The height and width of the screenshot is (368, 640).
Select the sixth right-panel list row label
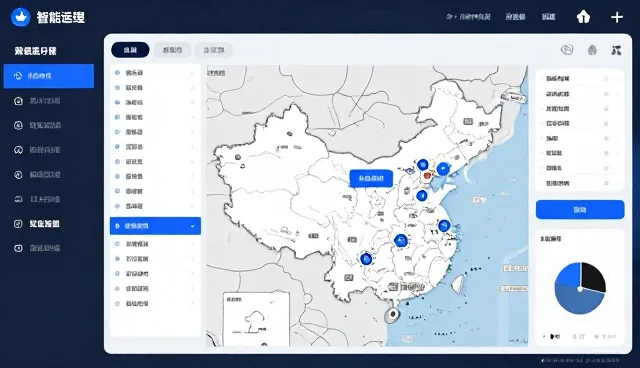tap(554, 153)
